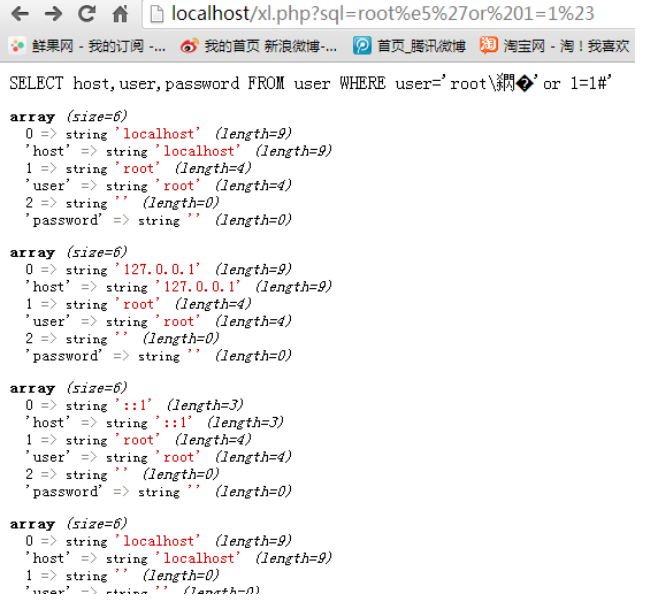Click the first 'array (size=6)' heading
648x609 pixels.
click(69, 117)
